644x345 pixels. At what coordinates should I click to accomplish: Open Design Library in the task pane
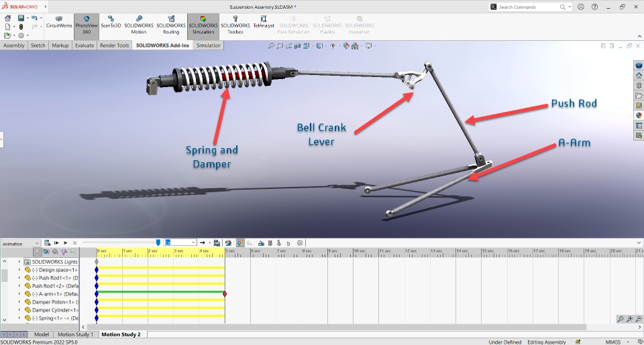(x=639, y=85)
